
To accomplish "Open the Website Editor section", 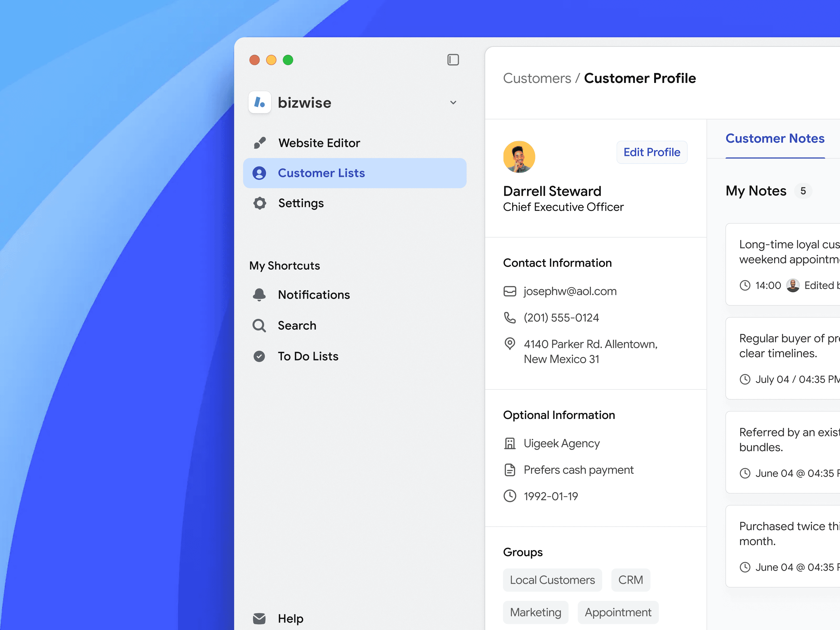I will (x=319, y=143).
